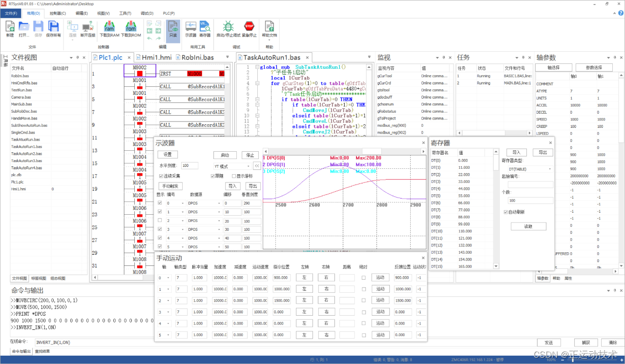The width and height of the screenshot is (625, 364).
Task: Click the Disconnect (断开连接) icon
Action: coord(88,26)
